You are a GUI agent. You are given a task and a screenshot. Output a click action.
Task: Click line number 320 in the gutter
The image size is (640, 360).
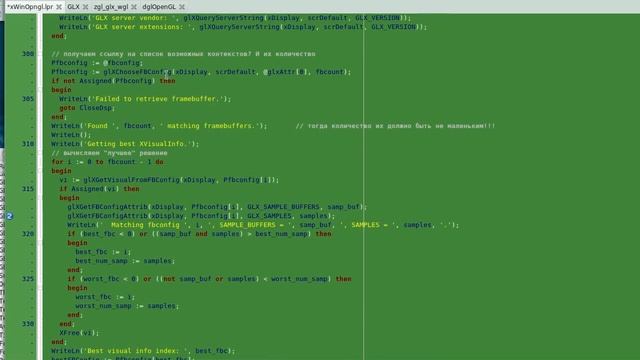pos(28,234)
